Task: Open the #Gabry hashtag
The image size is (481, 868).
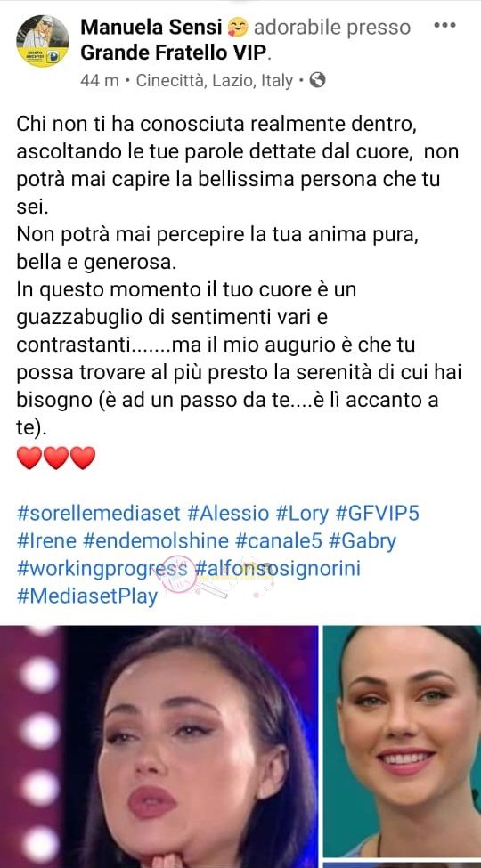Action: coord(363,541)
